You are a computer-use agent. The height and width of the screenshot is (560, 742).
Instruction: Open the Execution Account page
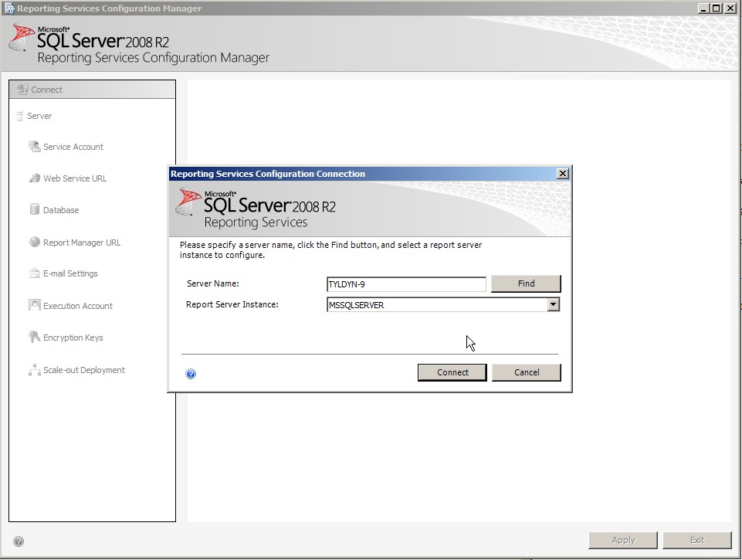(x=78, y=306)
